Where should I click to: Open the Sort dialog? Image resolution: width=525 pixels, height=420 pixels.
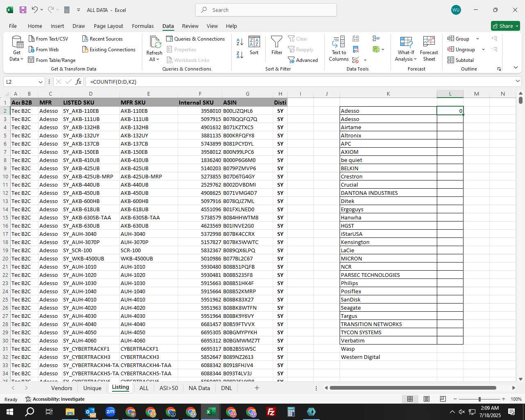254,46
